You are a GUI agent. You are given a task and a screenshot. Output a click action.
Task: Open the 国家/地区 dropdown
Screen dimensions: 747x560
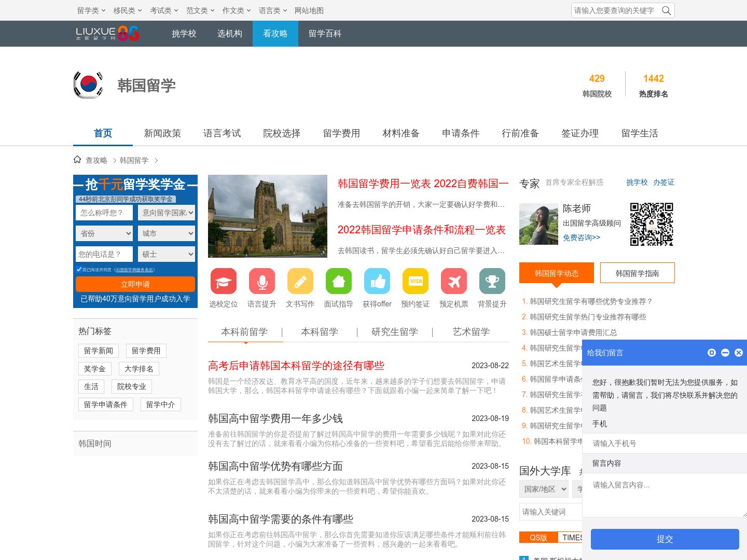[x=544, y=489]
